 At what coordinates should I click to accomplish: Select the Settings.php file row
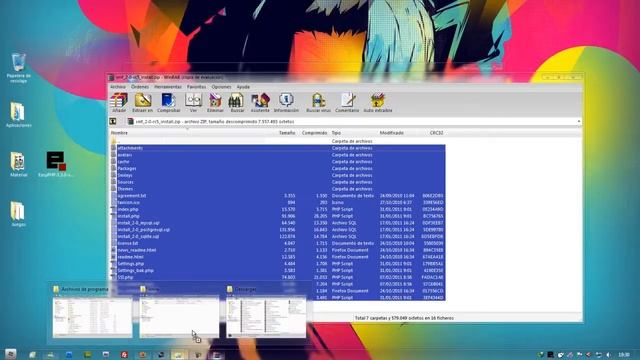click(278, 264)
